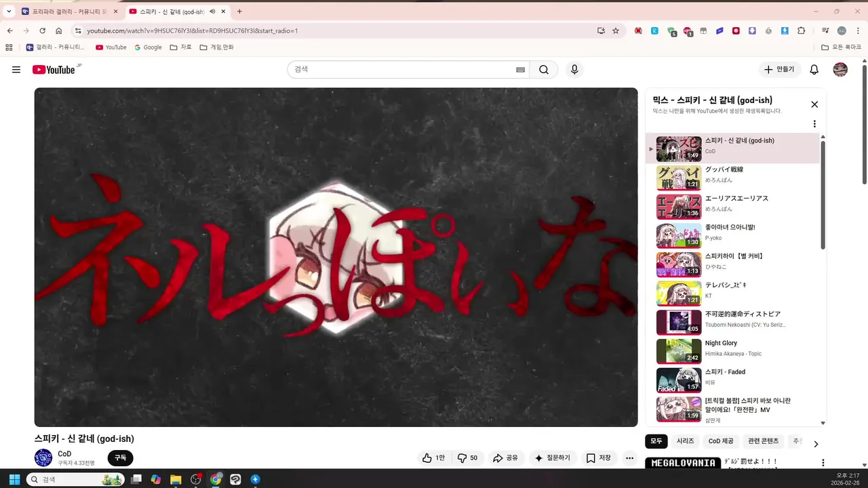Select the CoD 제공 filter chip
The width and height of the screenshot is (868, 488).
click(x=721, y=441)
